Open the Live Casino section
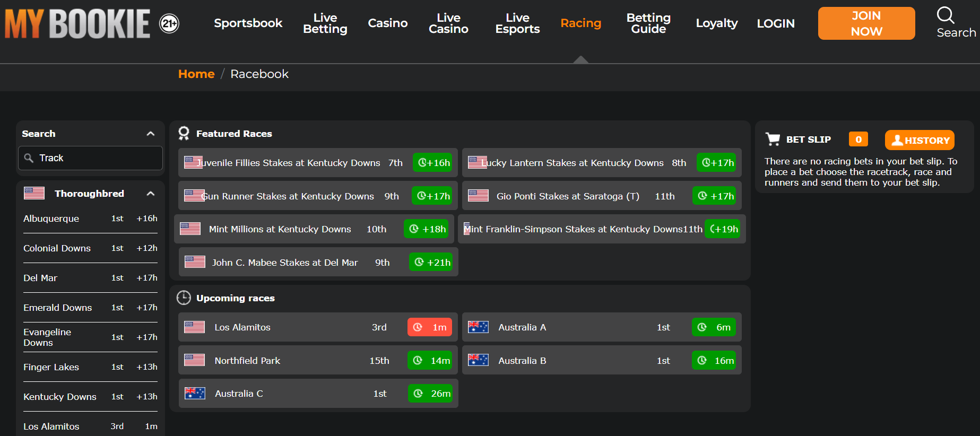Viewport: 980px width, 436px height. point(449,23)
